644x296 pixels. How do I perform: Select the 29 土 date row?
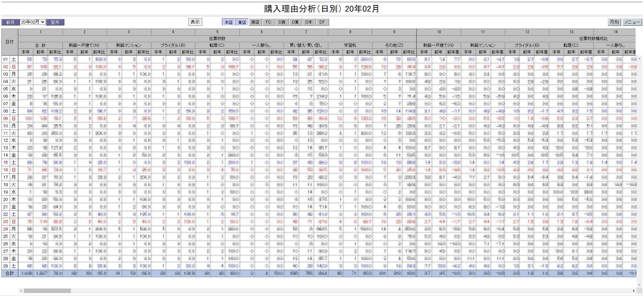(x=10, y=266)
